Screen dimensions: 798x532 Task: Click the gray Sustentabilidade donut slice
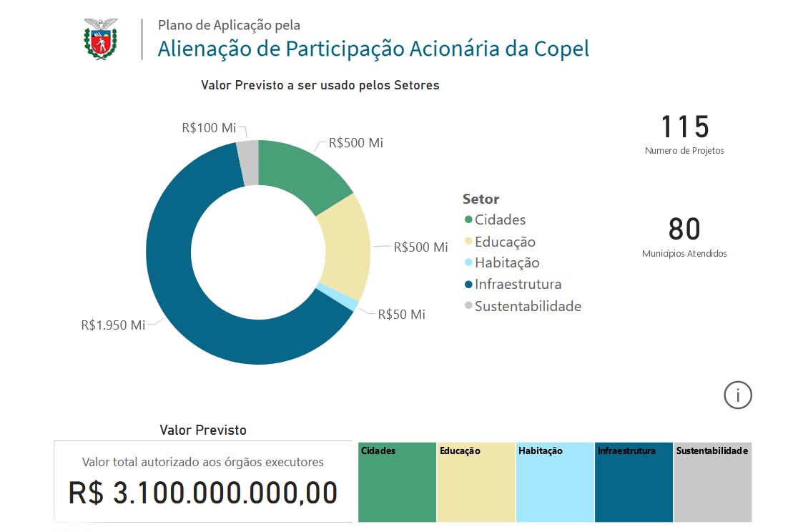click(x=248, y=163)
